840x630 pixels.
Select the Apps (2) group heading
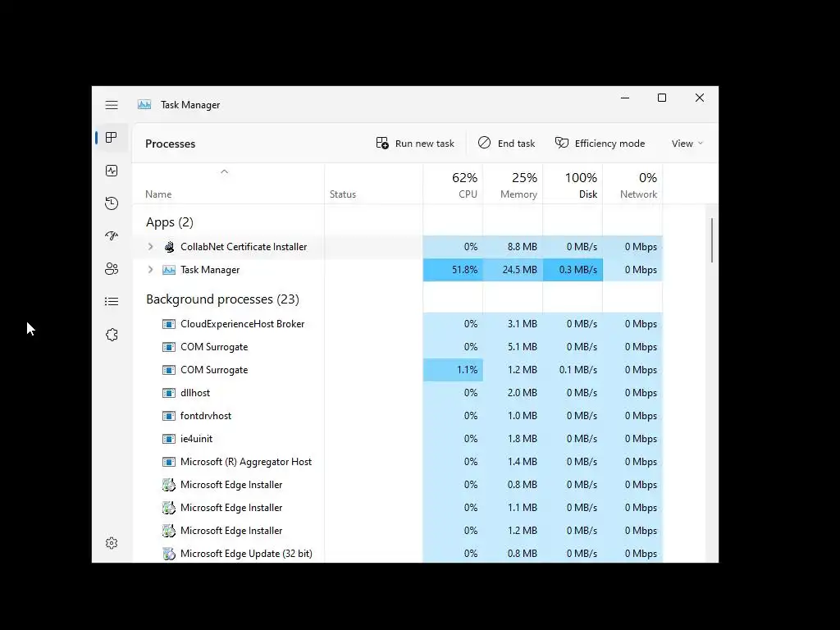coord(170,222)
